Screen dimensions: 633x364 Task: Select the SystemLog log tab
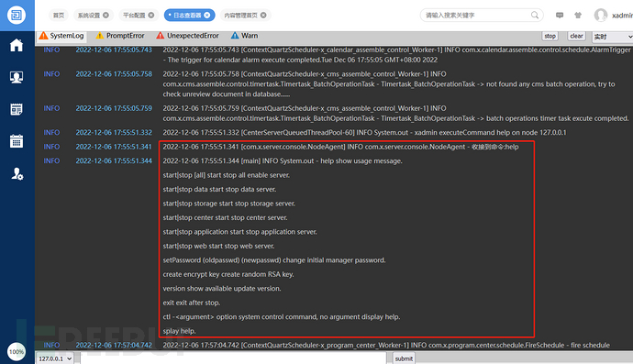coord(61,36)
